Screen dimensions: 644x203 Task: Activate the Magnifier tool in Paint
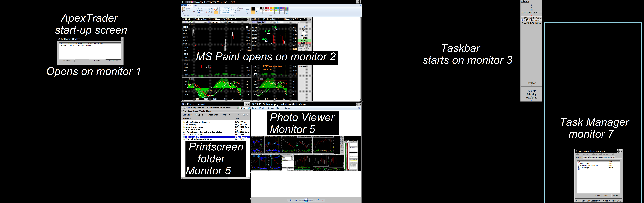[211, 12]
